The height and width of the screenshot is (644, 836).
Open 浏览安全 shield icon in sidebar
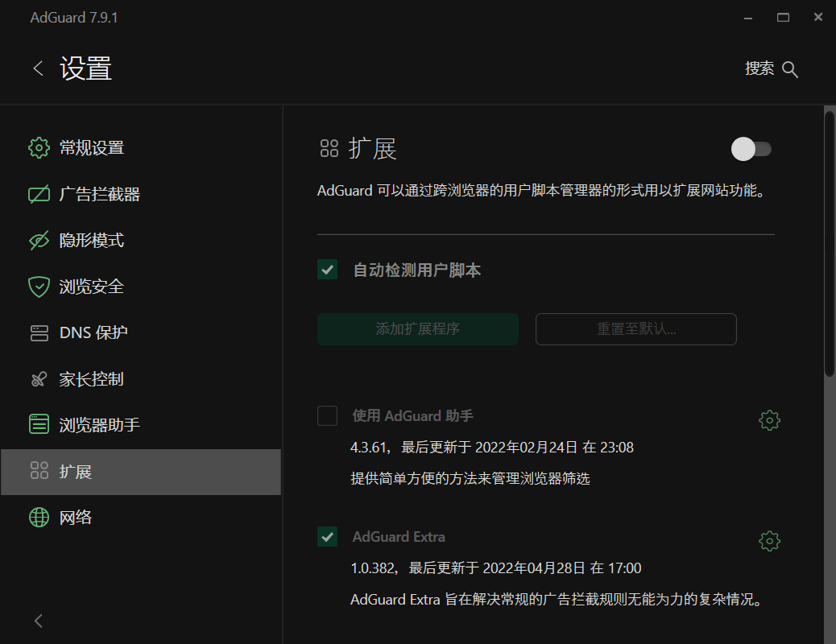click(x=39, y=287)
